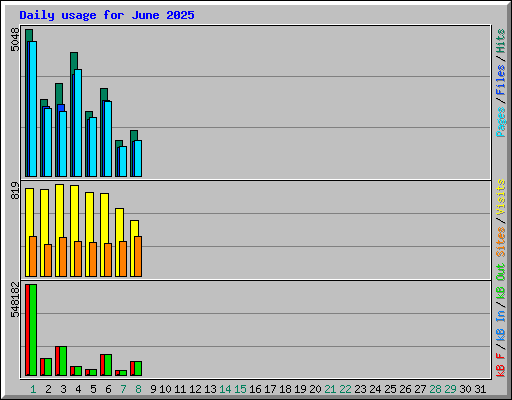Click the day 1 green kB bar
This screenshot has height=400, width=512.
(33, 330)
